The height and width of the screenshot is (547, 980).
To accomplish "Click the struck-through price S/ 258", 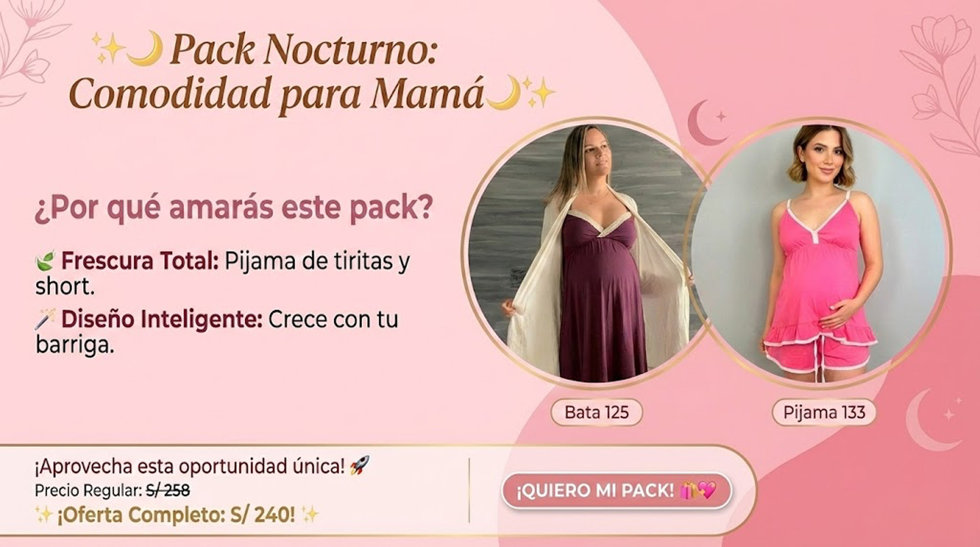I will click(167, 490).
